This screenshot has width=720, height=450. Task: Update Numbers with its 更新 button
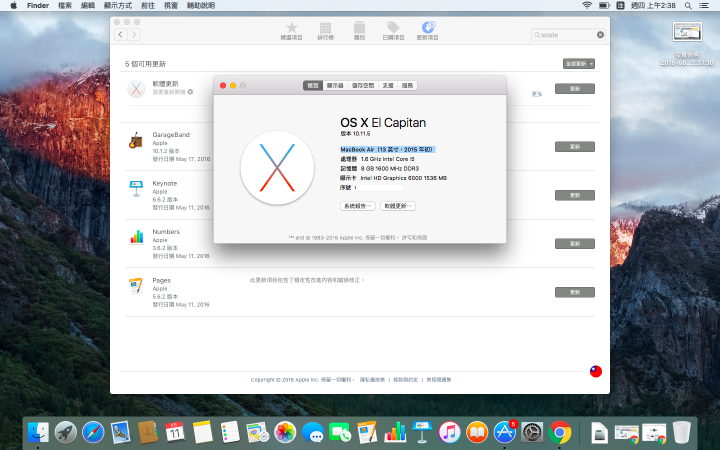click(x=575, y=243)
